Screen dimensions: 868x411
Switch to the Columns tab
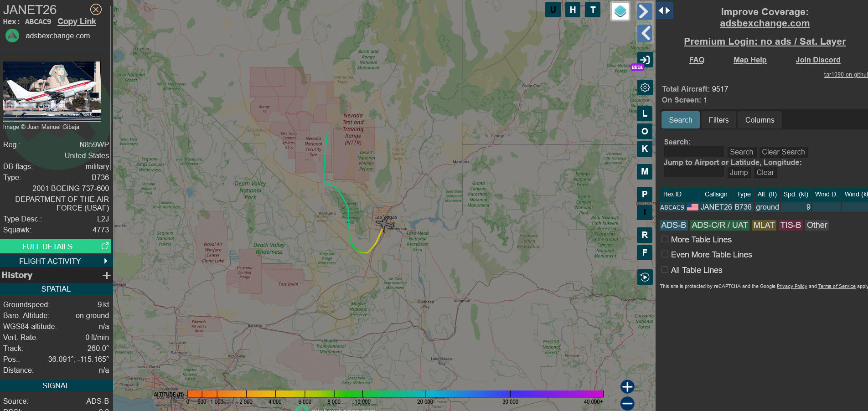[759, 120]
